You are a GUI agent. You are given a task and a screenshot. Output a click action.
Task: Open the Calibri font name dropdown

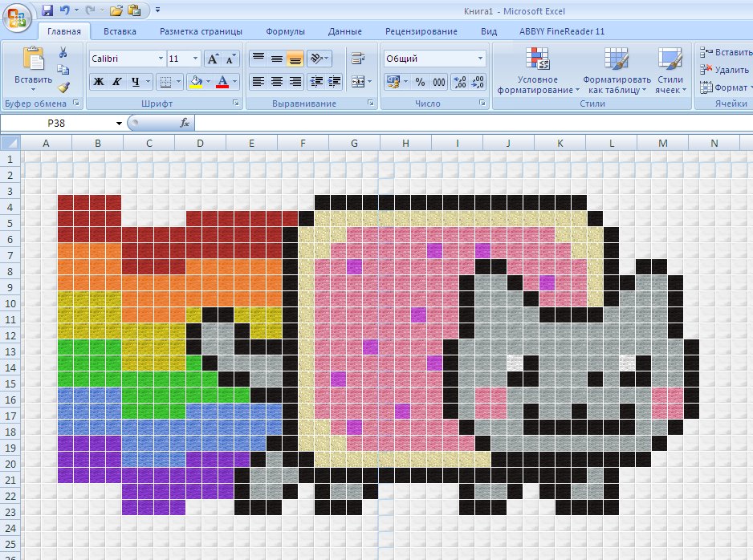(161, 59)
